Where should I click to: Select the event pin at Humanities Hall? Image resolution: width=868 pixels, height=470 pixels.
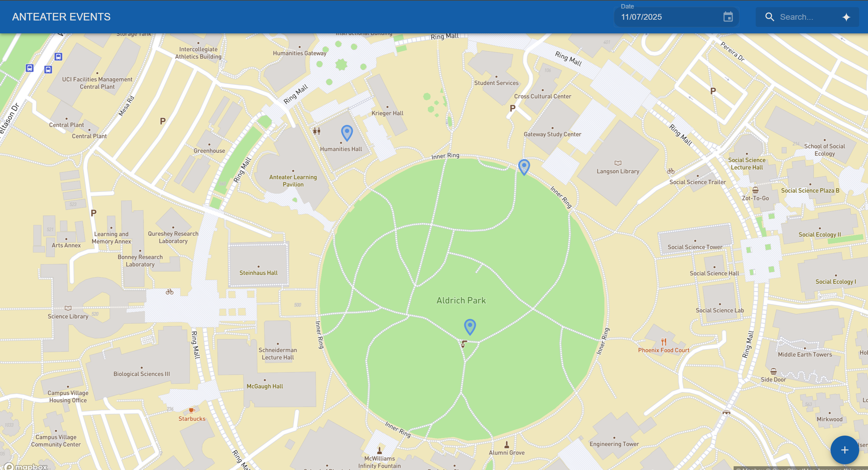tap(347, 132)
